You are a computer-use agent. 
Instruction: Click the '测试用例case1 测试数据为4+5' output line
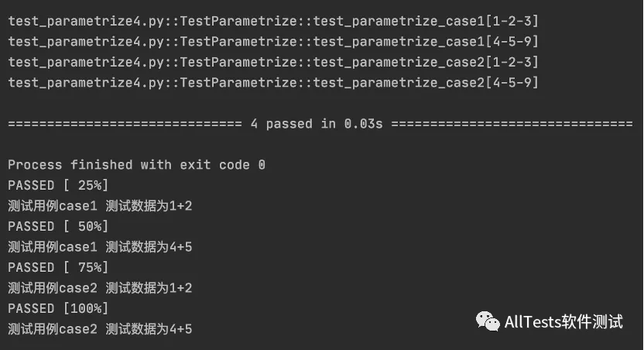point(100,247)
